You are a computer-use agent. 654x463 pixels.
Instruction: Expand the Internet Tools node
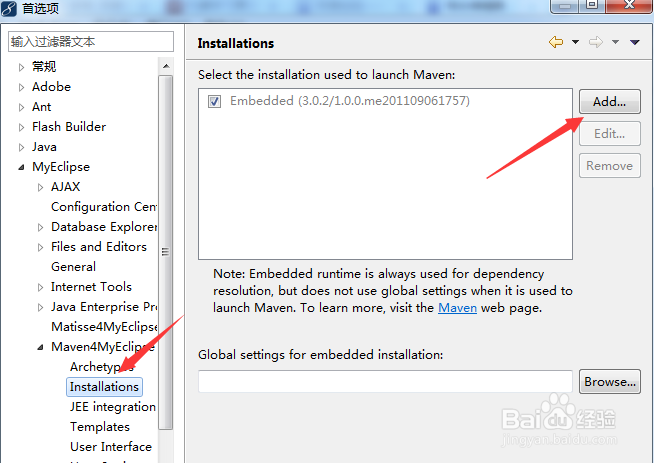click(40, 287)
